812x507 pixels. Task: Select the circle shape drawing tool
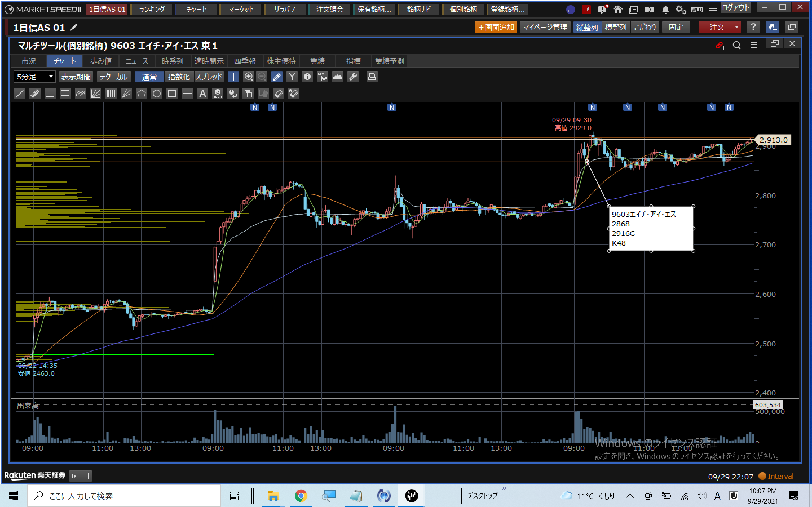[157, 94]
